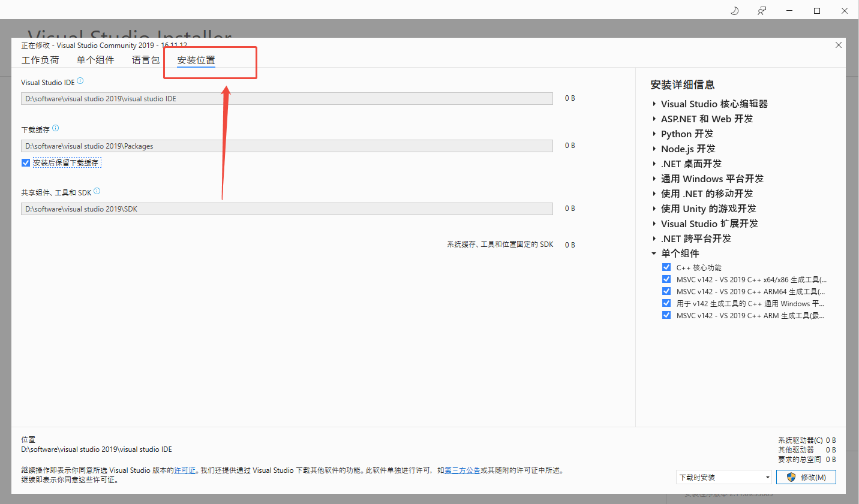Viewport: 859px width, 504px height.
Task: Expand 通用 Windows 平台开发 details
Action: point(654,179)
